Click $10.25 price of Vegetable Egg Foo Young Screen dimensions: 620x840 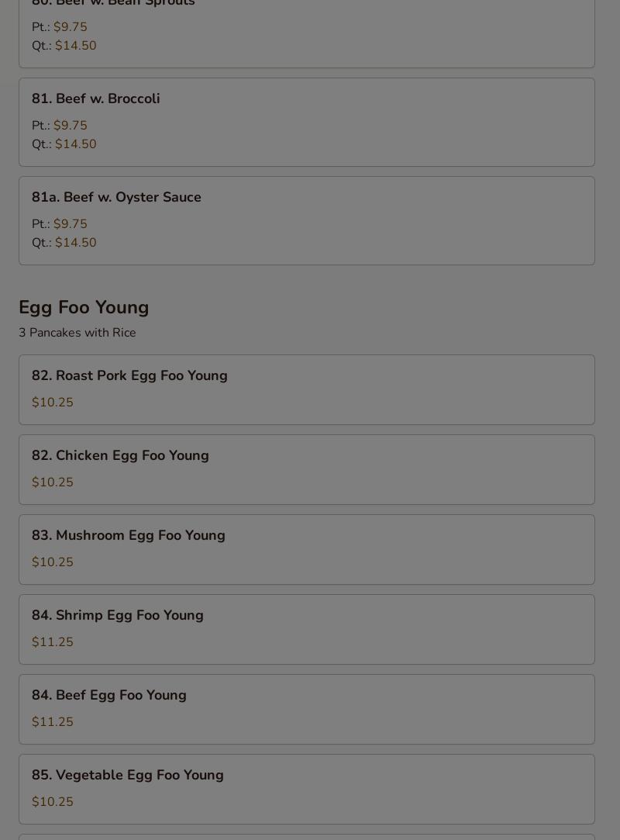(x=53, y=801)
